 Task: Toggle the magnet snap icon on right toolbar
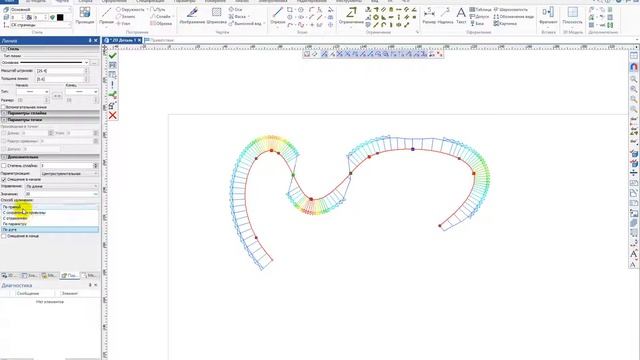click(633, 67)
